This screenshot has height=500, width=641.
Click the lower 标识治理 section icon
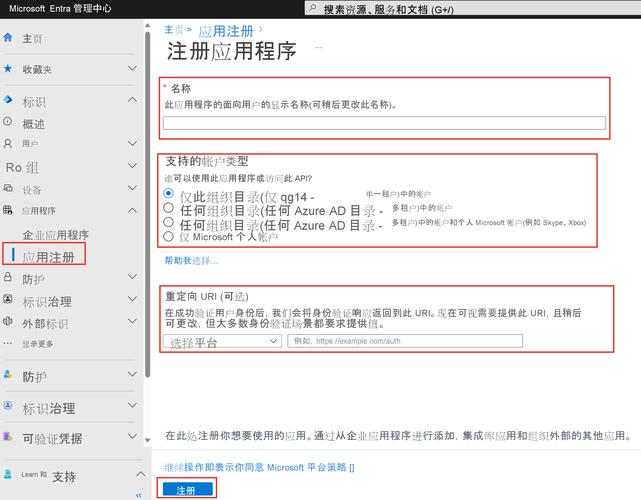point(7,405)
